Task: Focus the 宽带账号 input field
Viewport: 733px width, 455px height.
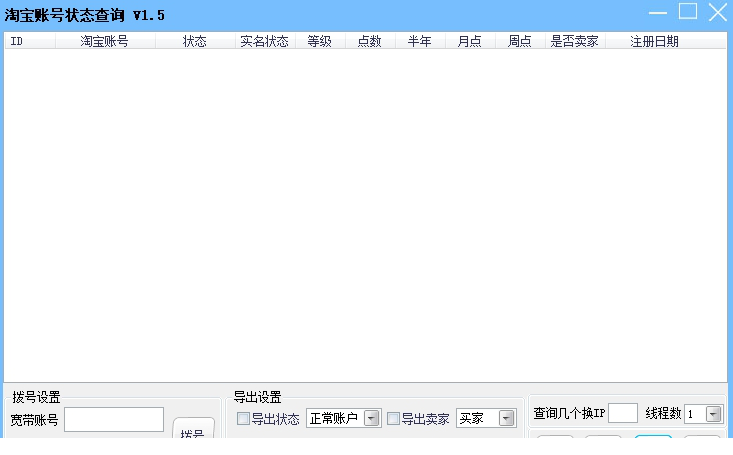Action: click(x=114, y=419)
